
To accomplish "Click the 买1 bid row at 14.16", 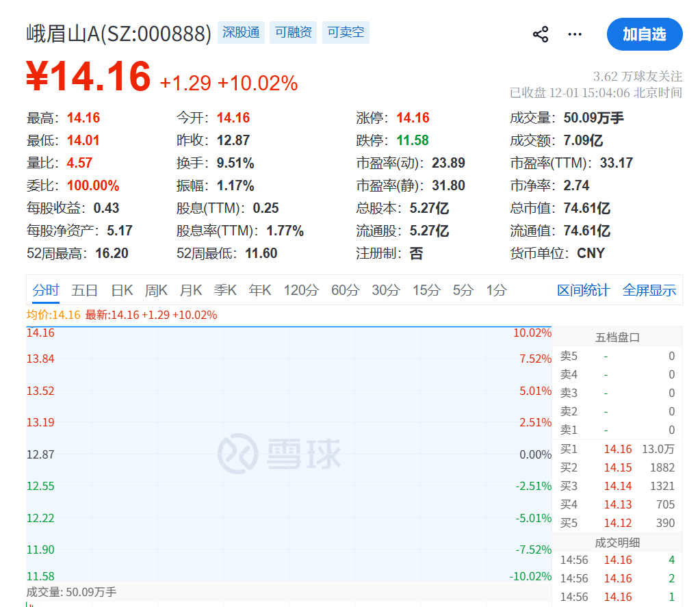I will (617, 450).
